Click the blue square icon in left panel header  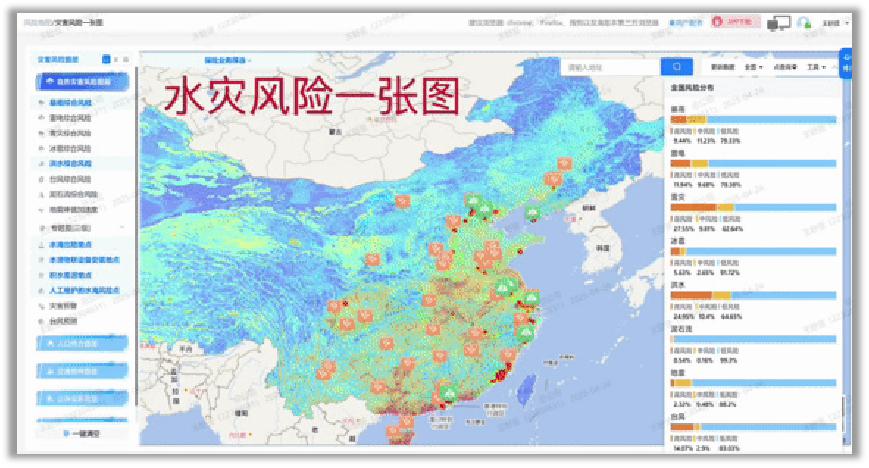(106, 59)
